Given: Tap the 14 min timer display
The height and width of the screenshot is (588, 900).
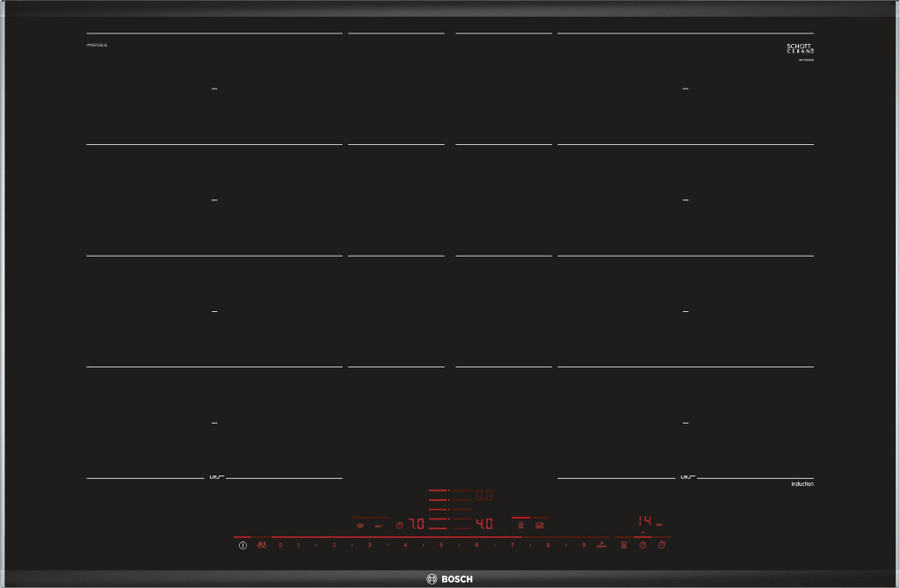Looking at the screenshot, I should pos(645,521).
